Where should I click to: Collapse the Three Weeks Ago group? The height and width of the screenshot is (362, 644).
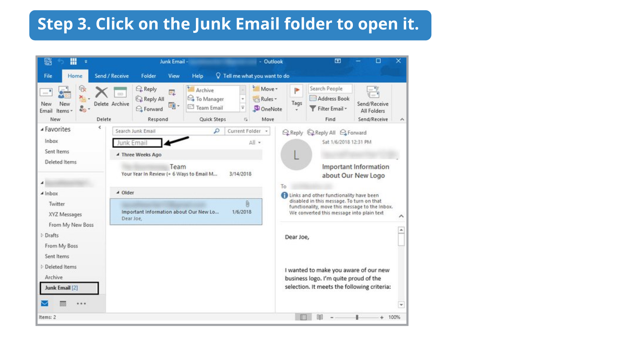pos(118,155)
